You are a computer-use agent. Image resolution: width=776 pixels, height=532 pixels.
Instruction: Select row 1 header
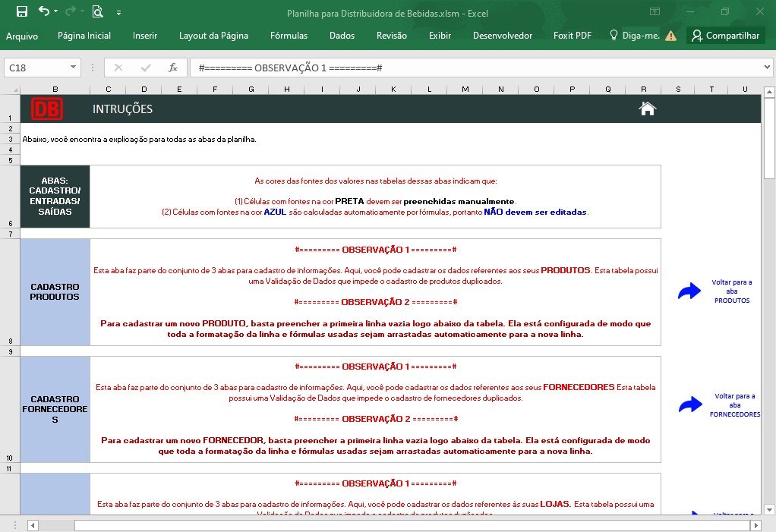point(10,109)
